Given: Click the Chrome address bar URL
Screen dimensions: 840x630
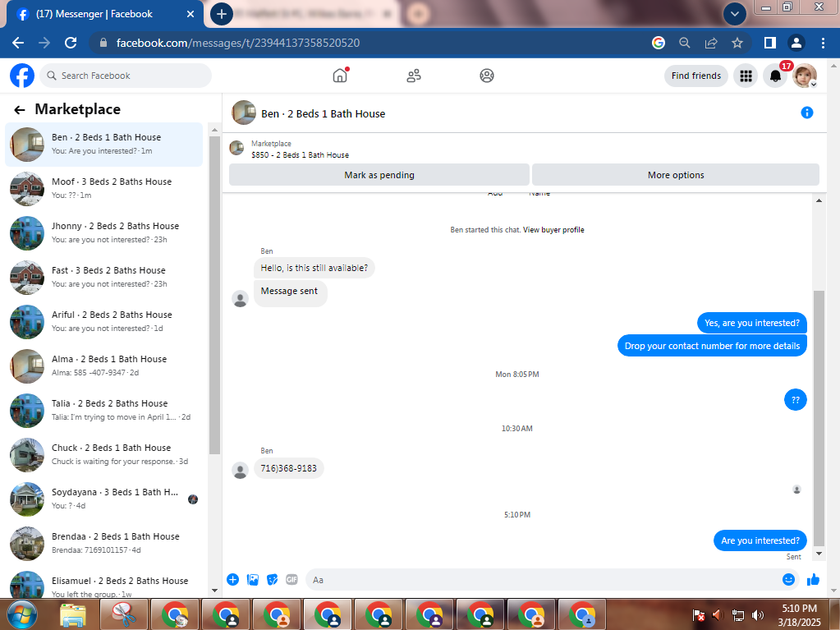Looking at the screenshot, I should tap(238, 43).
